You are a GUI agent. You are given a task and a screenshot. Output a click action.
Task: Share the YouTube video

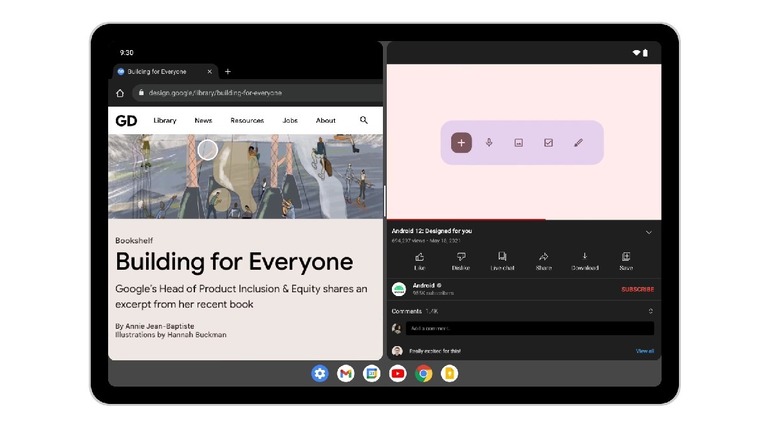pyautogui.click(x=543, y=261)
